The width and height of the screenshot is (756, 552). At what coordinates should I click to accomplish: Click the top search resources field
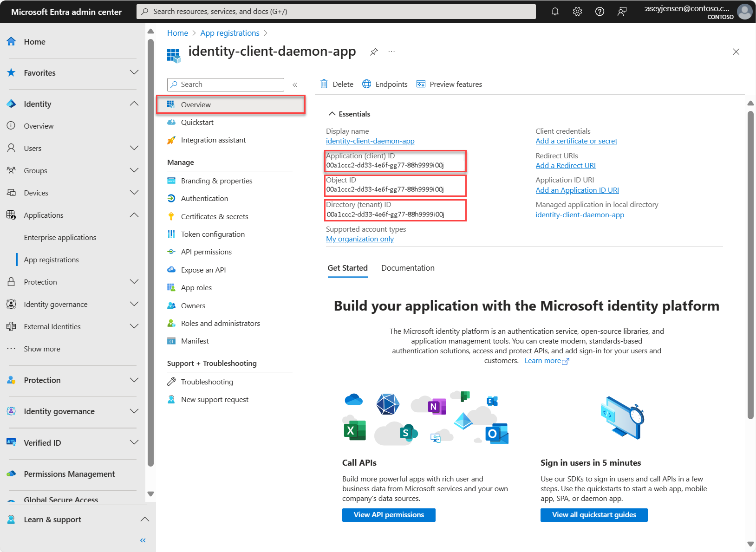[336, 12]
